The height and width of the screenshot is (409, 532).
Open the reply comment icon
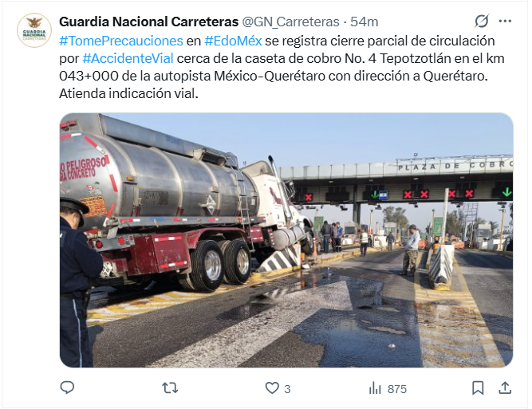point(67,387)
